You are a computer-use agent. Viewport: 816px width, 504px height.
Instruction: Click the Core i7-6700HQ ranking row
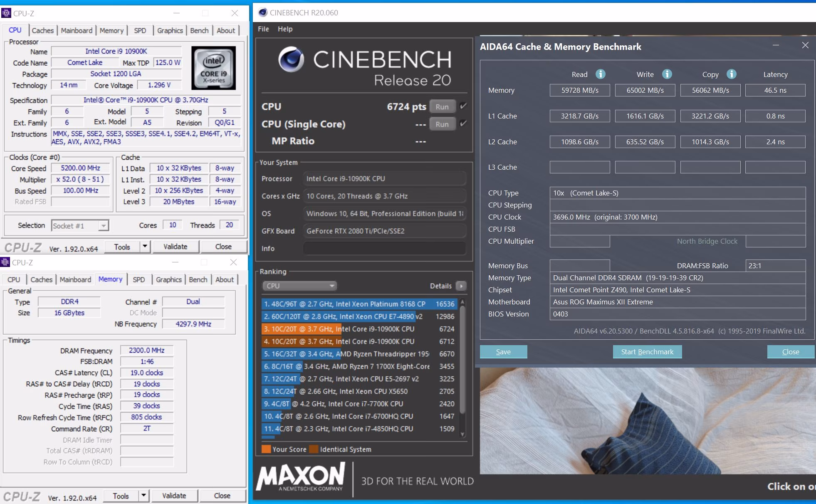359,416
